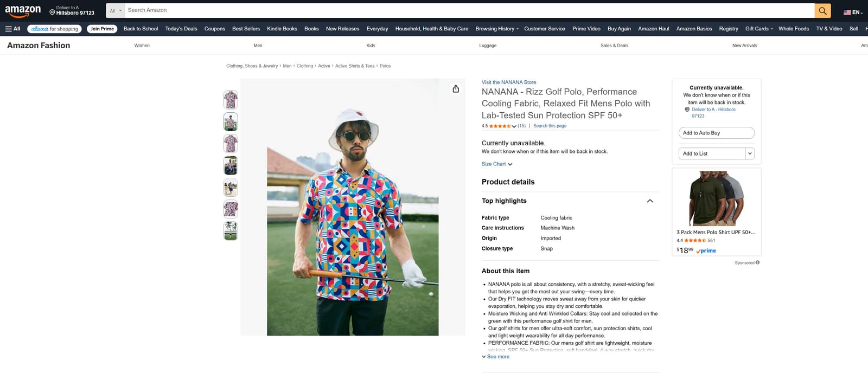This screenshot has width=868, height=373.
Task: Visit the NANANA Store link
Action: [509, 82]
